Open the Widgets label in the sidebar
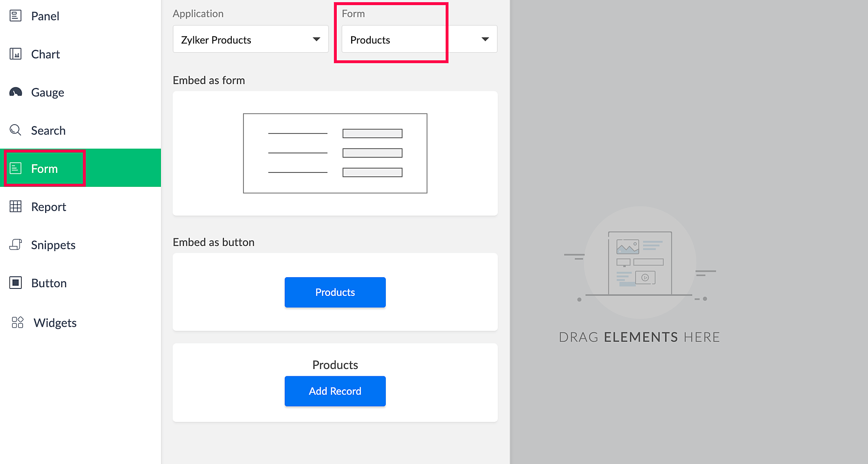 [x=55, y=323]
